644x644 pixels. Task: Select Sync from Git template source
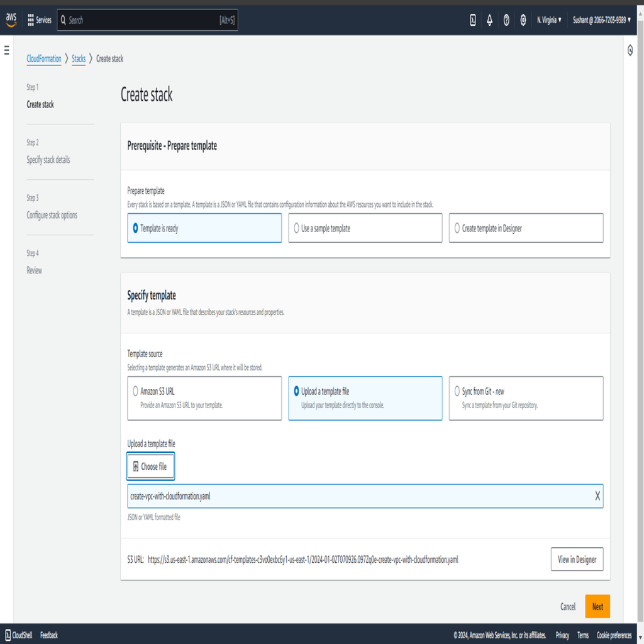click(x=526, y=398)
